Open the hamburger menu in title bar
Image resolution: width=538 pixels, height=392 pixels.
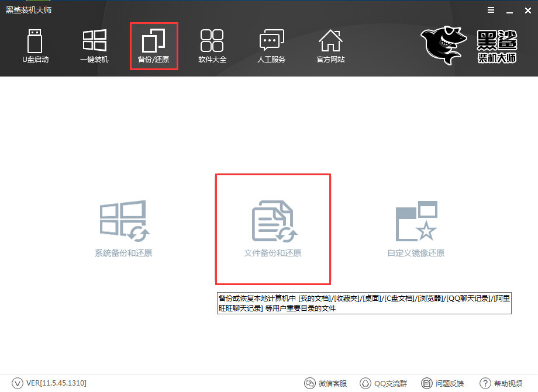(490, 11)
